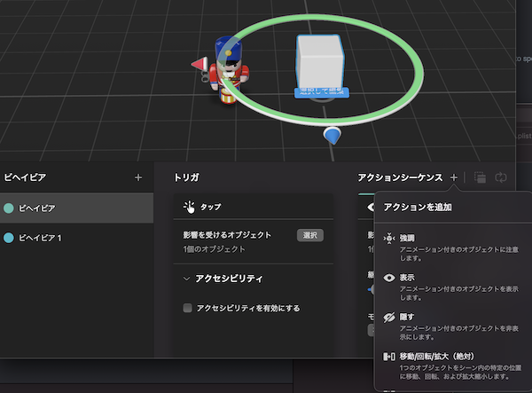Image resolution: width=532 pixels, height=393 pixels.
Task: Click the transform icon beside 移動/回転/拡大
Action: click(389, 357)
